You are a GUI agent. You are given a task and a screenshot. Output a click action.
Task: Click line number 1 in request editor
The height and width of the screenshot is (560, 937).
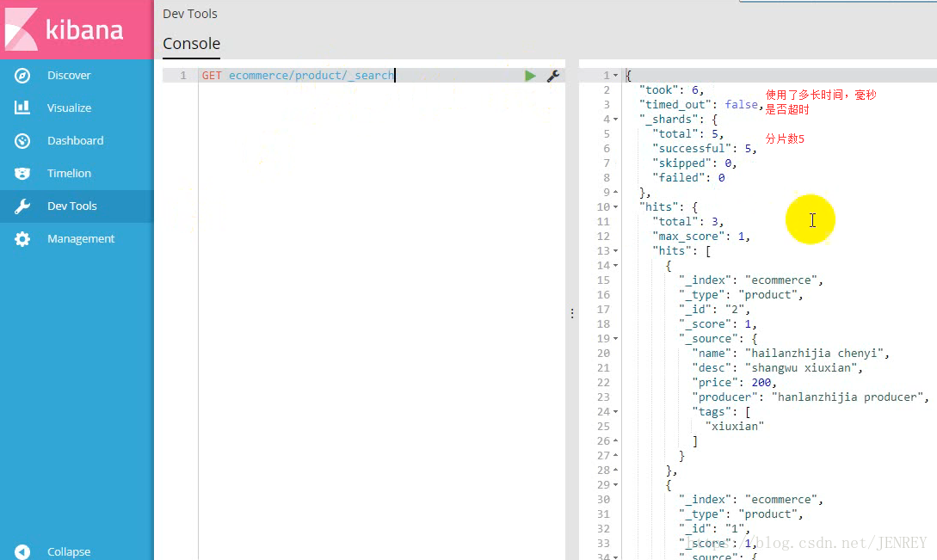(183, 76)
